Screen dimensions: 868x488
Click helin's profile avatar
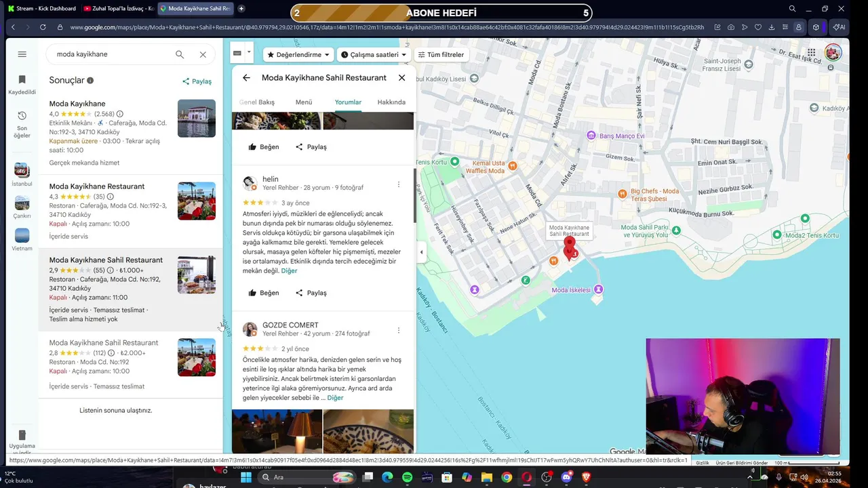tap(250, 184)
